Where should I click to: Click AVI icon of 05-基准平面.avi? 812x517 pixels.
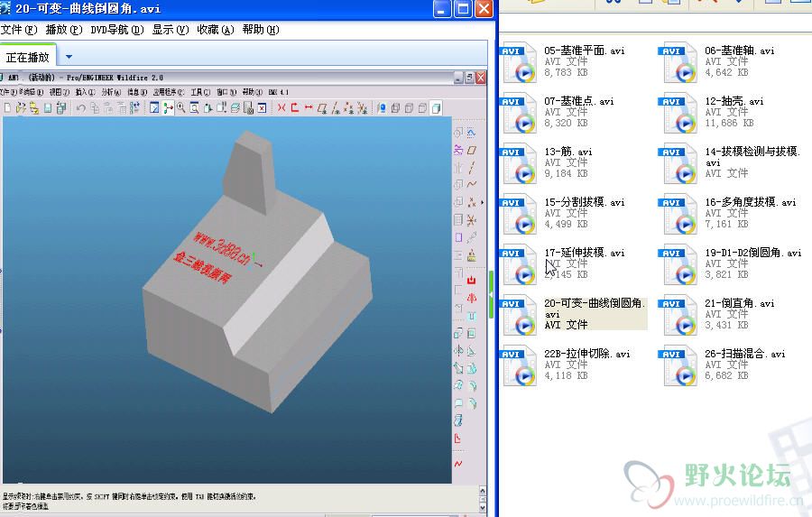point(520,62)
